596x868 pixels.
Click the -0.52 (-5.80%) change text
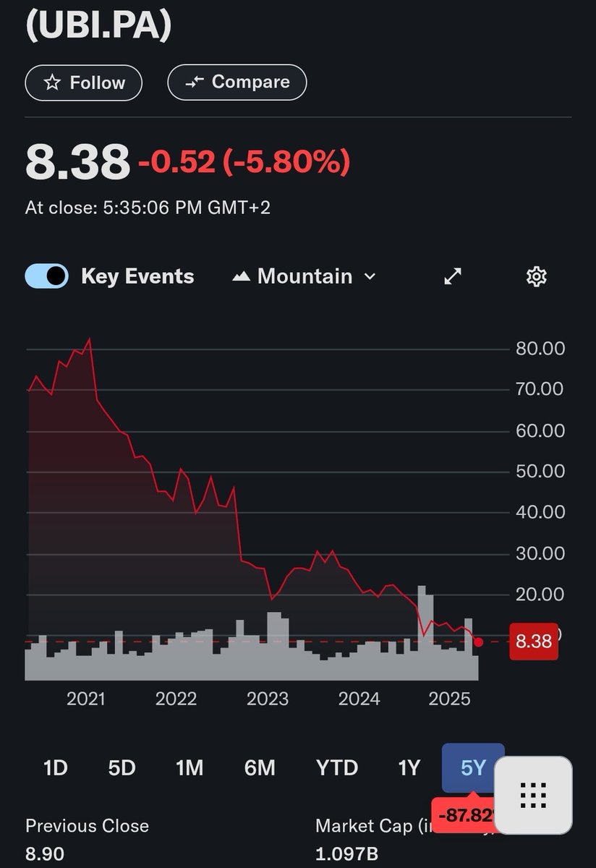click(x=244, y=162)
